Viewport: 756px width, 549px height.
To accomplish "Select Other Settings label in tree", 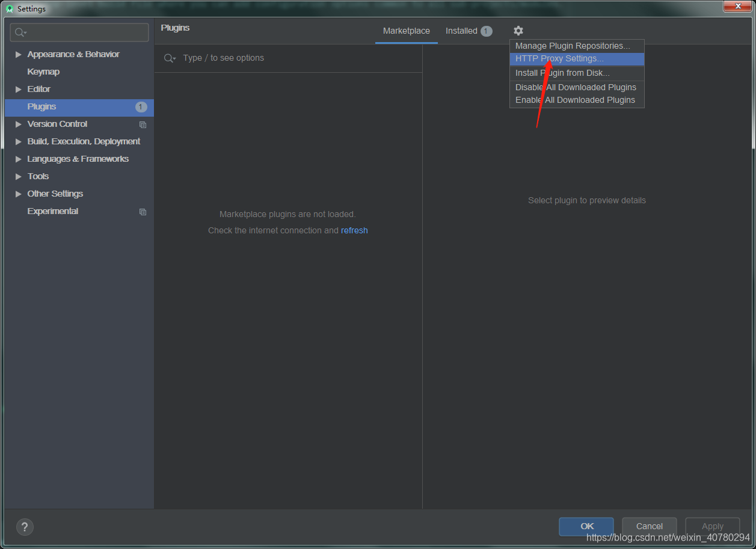I will point(55,194).
